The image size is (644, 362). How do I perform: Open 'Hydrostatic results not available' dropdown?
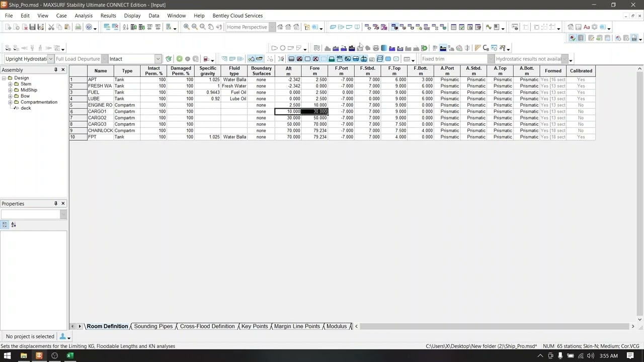click(x=565, y=59)
